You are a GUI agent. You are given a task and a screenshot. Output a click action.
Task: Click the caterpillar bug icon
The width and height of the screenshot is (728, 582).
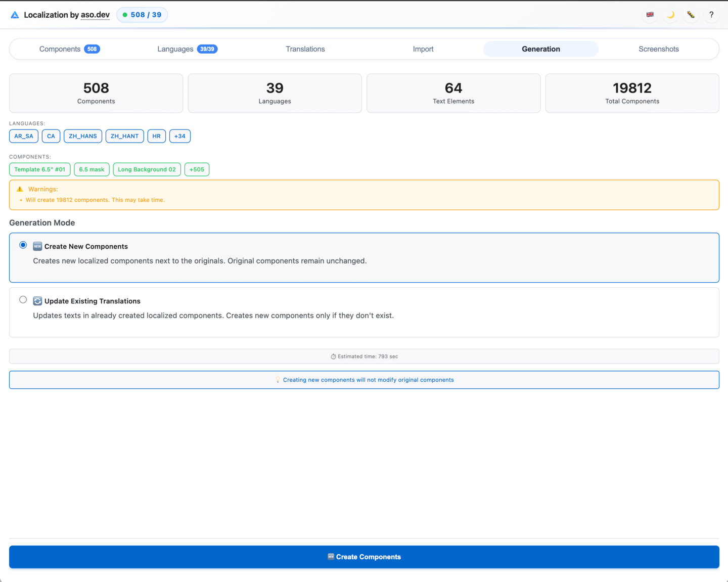pyautogui.click(x=691, y=15)
